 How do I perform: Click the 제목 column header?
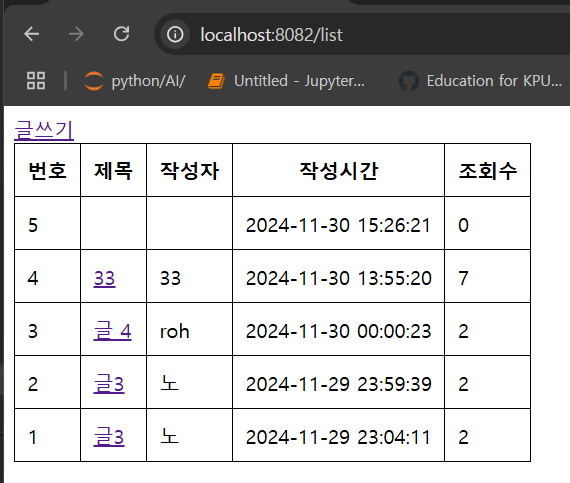click(x=113, y=170)
